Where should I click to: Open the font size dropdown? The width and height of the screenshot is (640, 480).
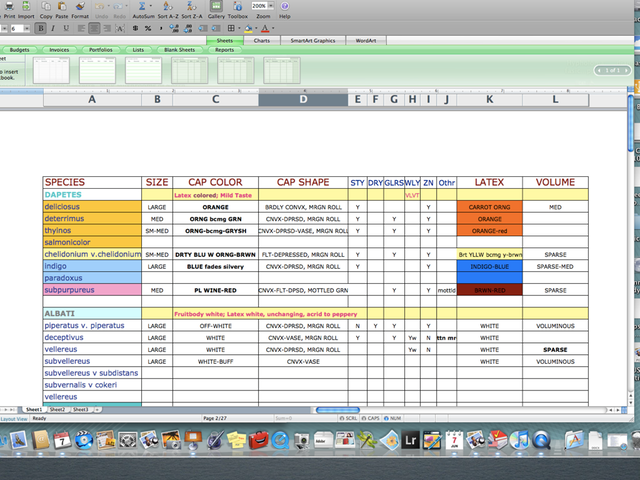[29, 29]
